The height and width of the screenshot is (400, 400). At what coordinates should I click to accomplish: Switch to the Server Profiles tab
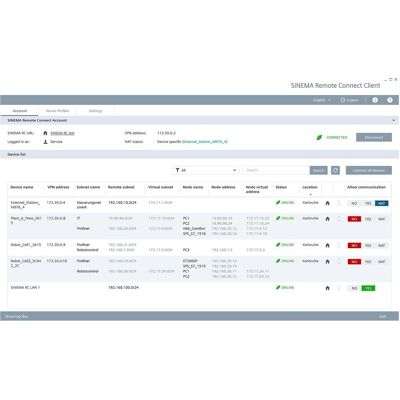(57, 111)
